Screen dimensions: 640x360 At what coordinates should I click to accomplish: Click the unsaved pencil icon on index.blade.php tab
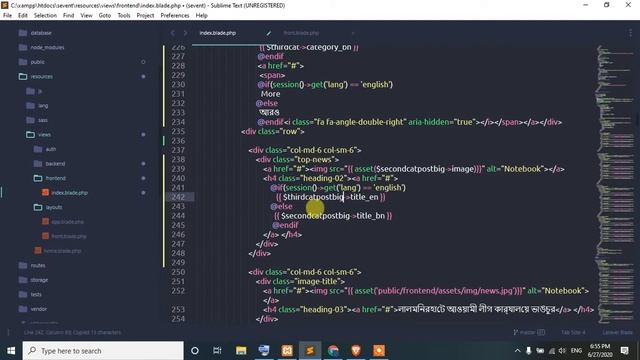click(269, 33)
